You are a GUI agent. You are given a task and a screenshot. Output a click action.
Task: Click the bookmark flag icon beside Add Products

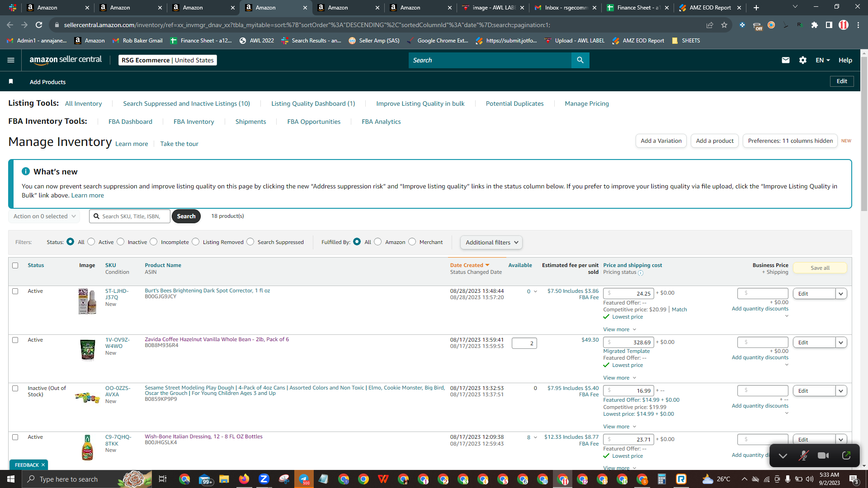[x=11, y=82]
